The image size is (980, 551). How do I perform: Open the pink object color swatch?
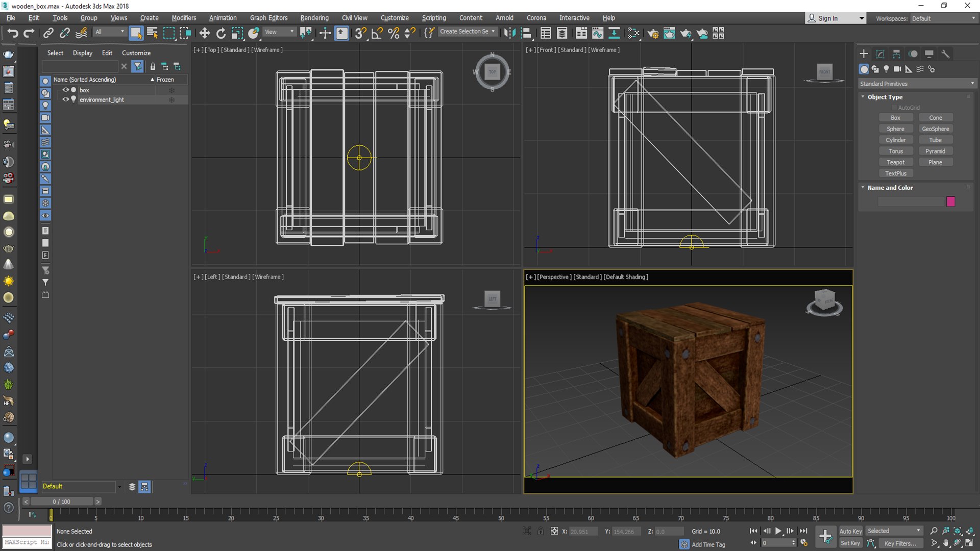950,202
